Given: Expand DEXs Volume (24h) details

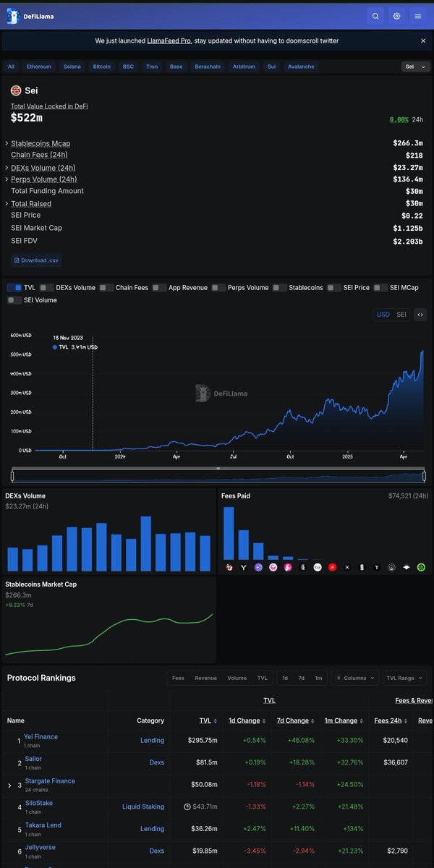Looking at the screenshot, I should pyautogui.click(x=7, y=167).
